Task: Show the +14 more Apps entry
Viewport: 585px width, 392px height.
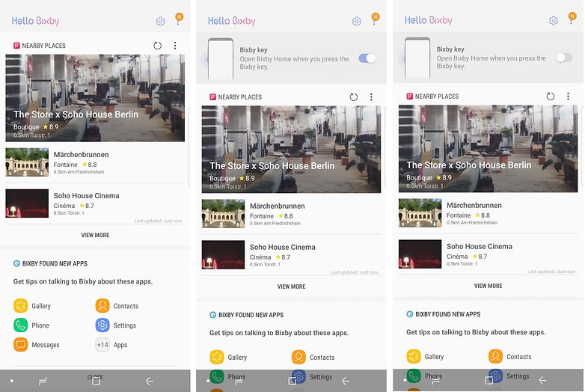Action: point(111,345)
